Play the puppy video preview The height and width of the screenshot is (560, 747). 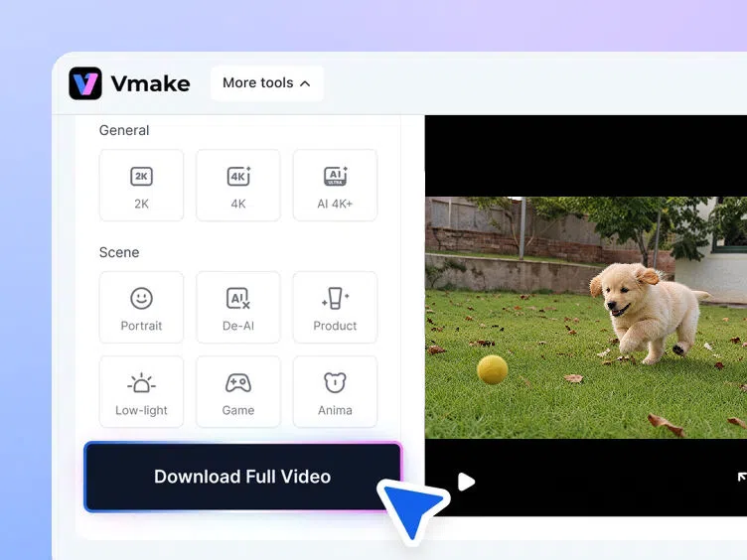click(466, 482)
